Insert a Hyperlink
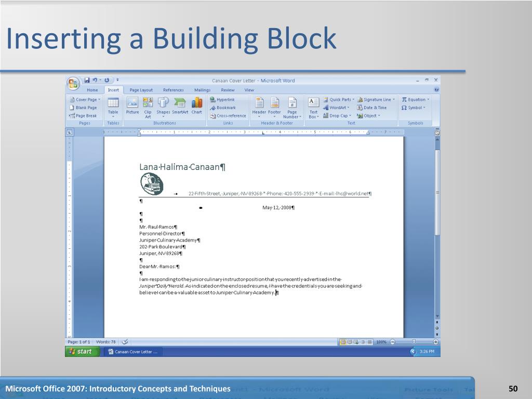The height and width of the screenshot is (399, 532). pyautogui.click(x=222, y=99)
